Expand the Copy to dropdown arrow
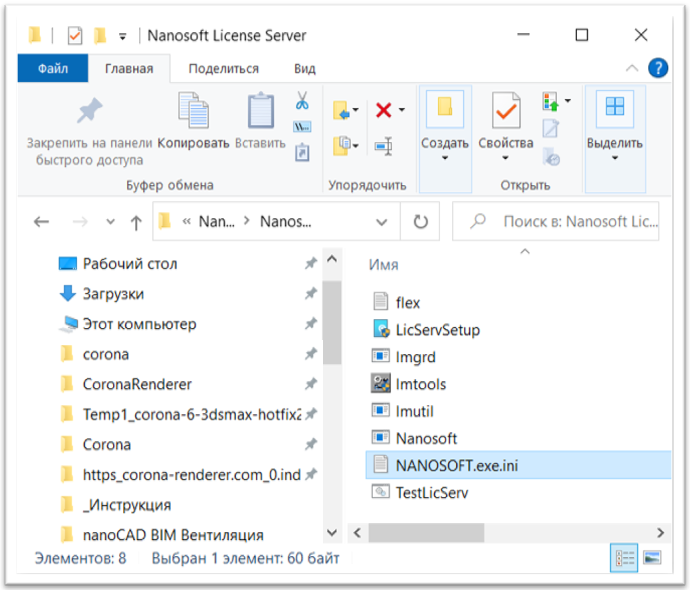 tap(356, 146)
